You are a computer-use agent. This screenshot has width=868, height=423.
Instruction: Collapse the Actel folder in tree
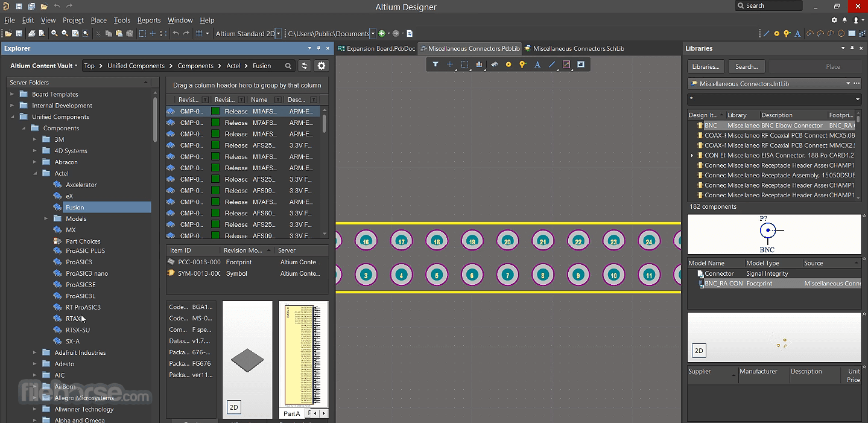(35, 174)
